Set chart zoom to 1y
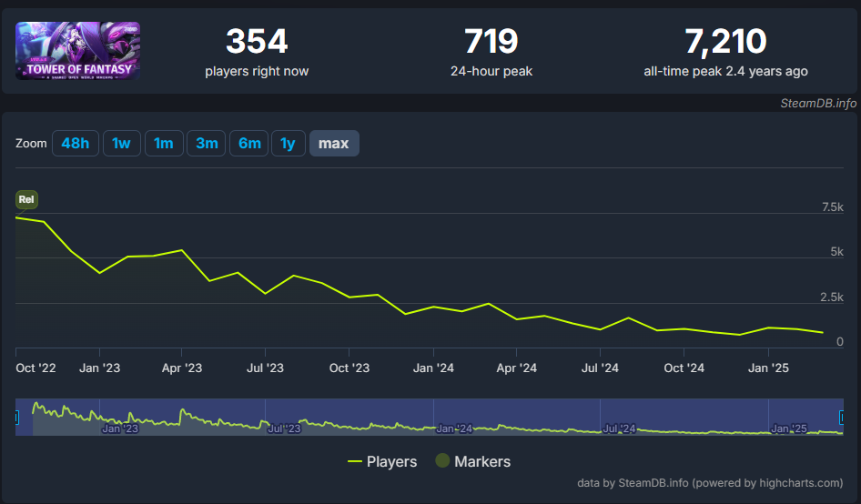The image size is (861, 504). pyautogui.click(x=289, y=144)
